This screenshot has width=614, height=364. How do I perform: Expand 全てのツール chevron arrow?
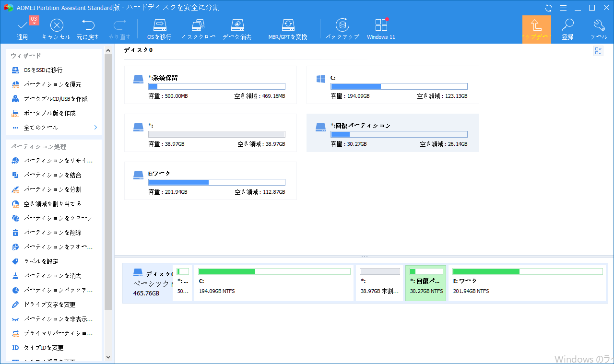(95, 128)
